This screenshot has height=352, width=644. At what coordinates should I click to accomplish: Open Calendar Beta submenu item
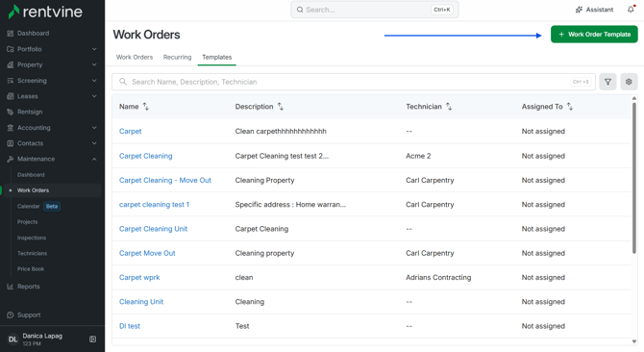pyautogui.click(x=38, y=206)
